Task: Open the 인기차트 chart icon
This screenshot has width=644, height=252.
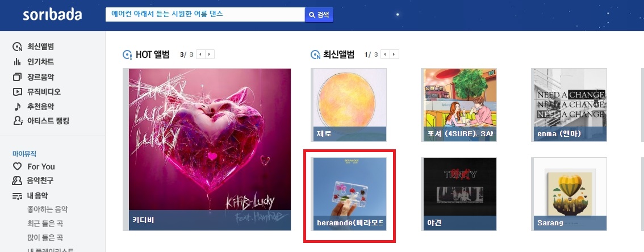Action: click(17, 62)
